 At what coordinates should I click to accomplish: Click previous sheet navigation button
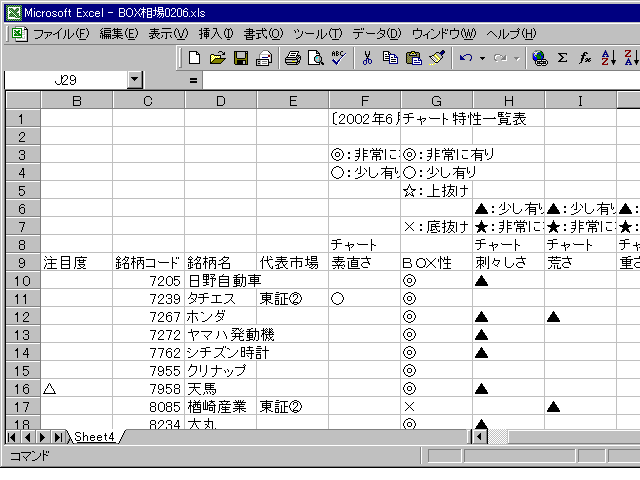pyautogui.click(x=27, y=437)
